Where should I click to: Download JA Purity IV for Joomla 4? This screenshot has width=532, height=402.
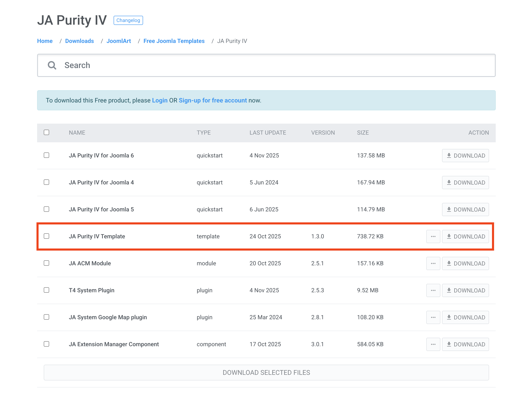(465, 182)
